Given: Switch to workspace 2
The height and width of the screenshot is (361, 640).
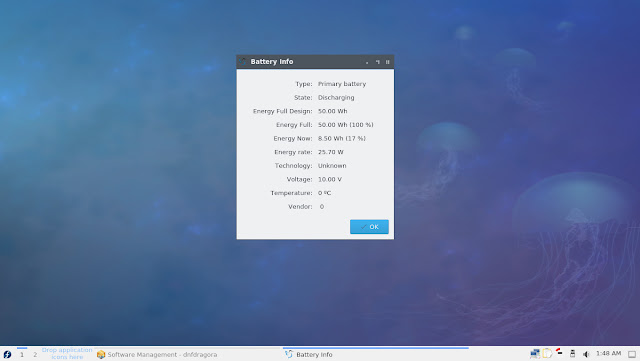Looking at the screenshot, I should (35, 354).
